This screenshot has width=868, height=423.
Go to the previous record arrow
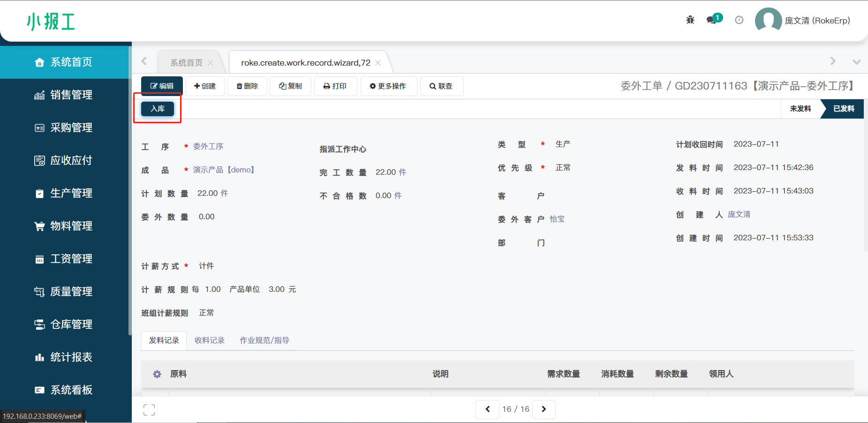tap(487, 409)
